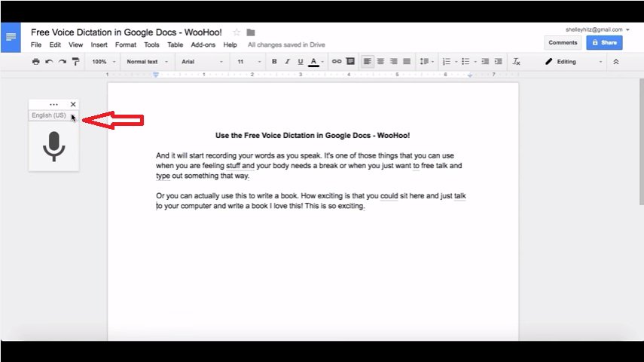Undo the last action
Viewport: 644px width, 362px height.
[49, 62]
